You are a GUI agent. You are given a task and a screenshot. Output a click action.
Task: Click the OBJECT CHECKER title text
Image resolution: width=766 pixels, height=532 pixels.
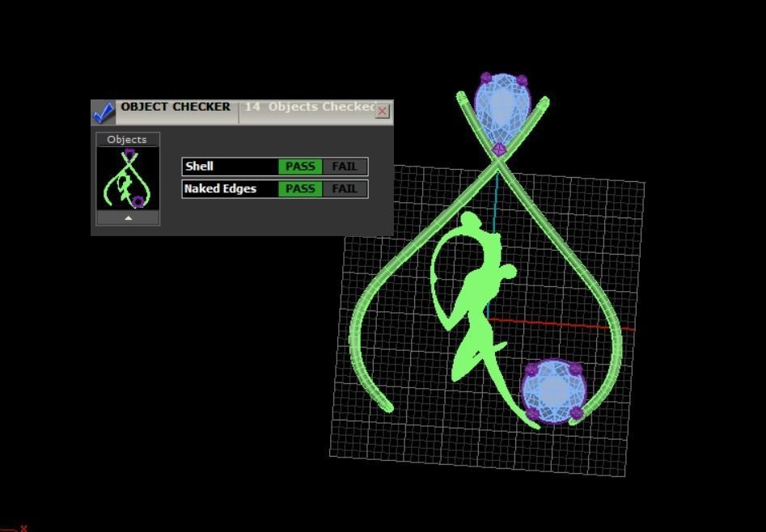[x=176, y=107]
